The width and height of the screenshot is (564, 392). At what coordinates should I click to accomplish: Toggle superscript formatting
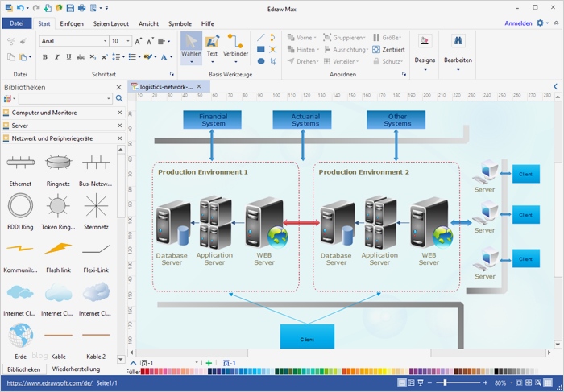point(105,57)
